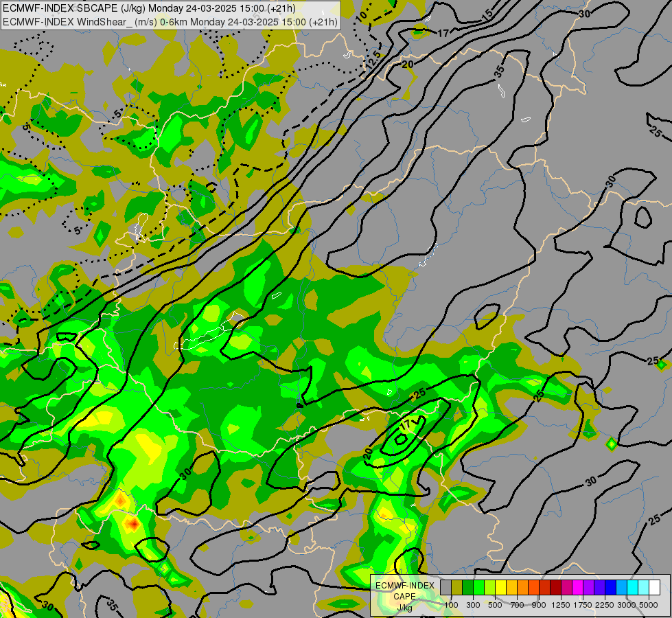Click the 1750 legend value label
This screenshot has height=618, width=672.
(583, 605)
